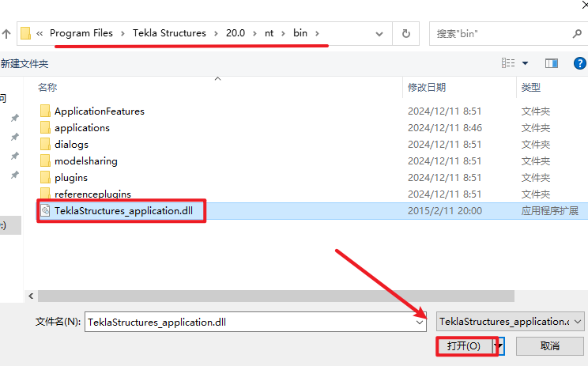Open the filename combo box dropdown arrow
Viewport: 588px width, 366px height.
tap(420, 322)
